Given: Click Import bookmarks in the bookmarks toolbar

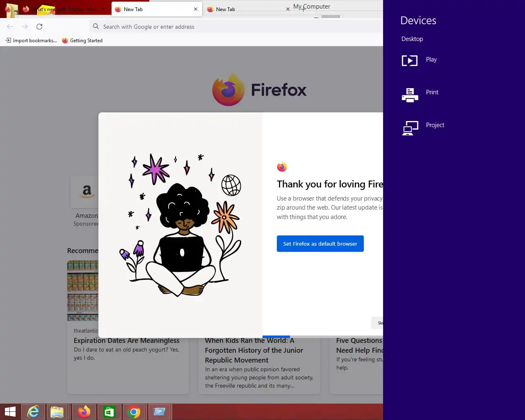Looking at the screenshot, I should tap(31, 40).
